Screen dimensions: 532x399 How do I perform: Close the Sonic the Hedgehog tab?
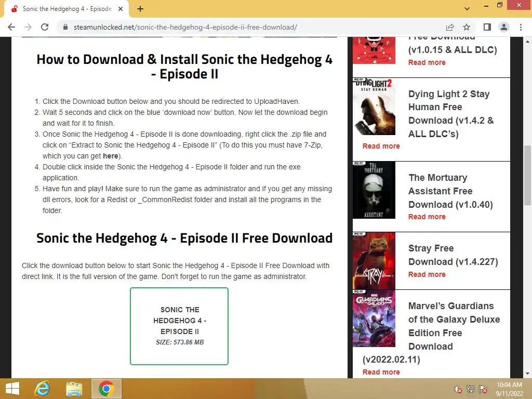click(121, 9)
